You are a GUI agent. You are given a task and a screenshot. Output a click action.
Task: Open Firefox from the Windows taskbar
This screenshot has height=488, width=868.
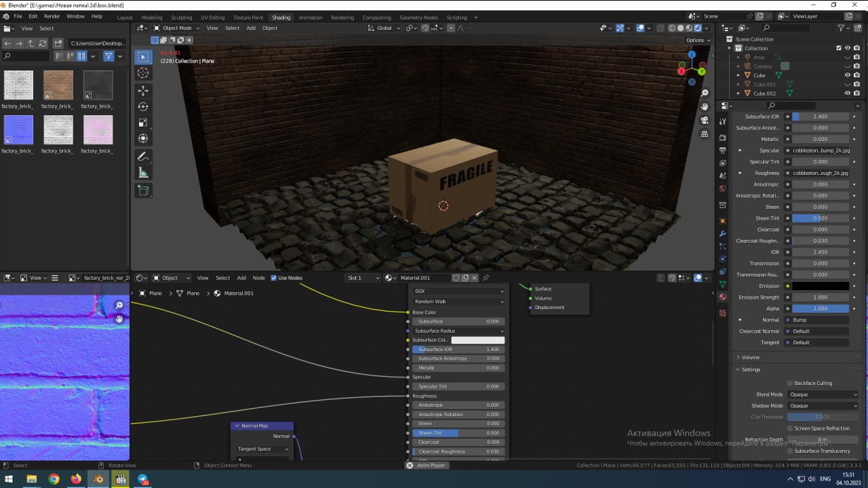pos(76,479)
